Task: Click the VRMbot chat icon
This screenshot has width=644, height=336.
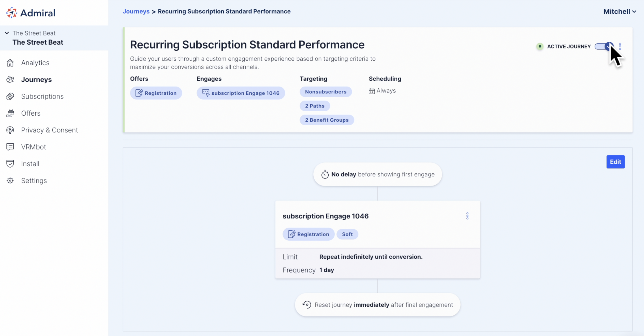Action: pos(10,147)
